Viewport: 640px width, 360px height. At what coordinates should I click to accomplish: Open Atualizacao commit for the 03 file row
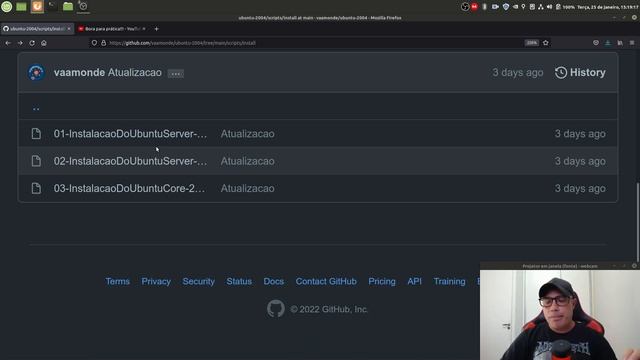248,189
